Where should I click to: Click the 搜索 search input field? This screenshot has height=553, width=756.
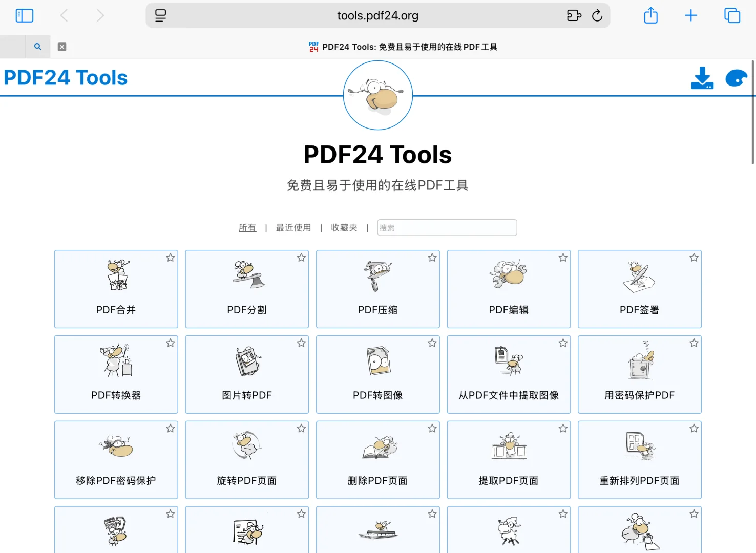point(447,228)
